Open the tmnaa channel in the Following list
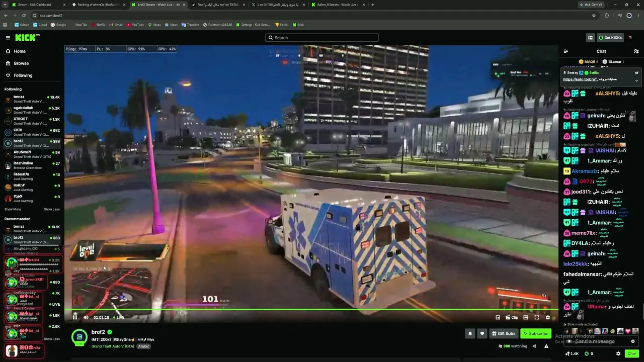This screenshot has height=362, width=644. (32, 99)
